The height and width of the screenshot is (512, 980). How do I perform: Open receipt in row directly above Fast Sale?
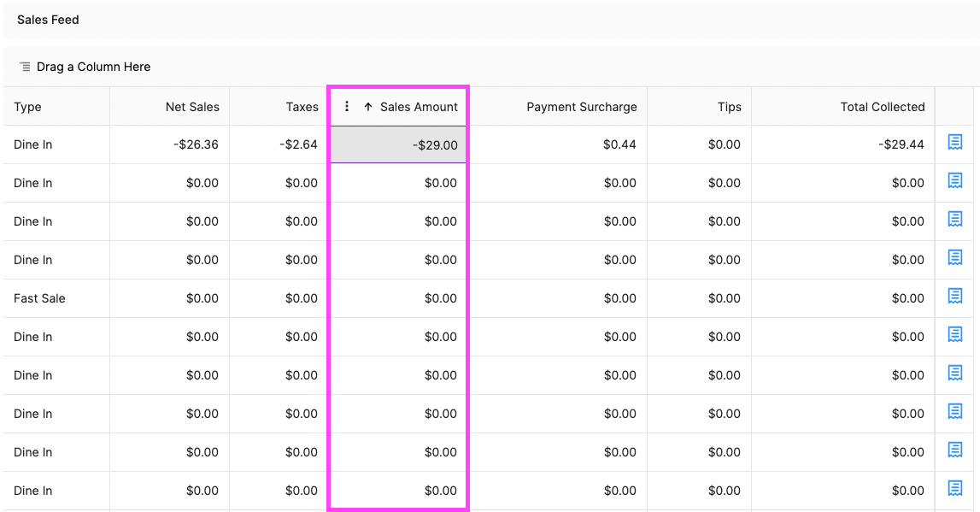[955, 258]
